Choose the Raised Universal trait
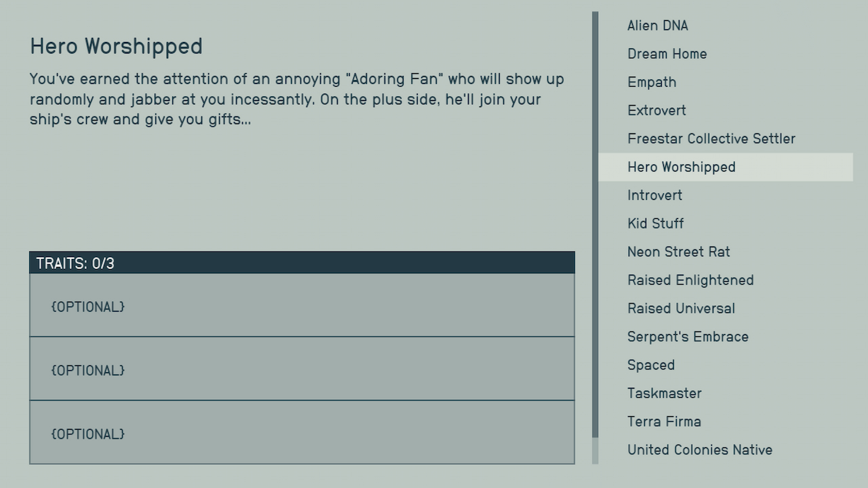The image size is (868, 488). coord(680,308)
